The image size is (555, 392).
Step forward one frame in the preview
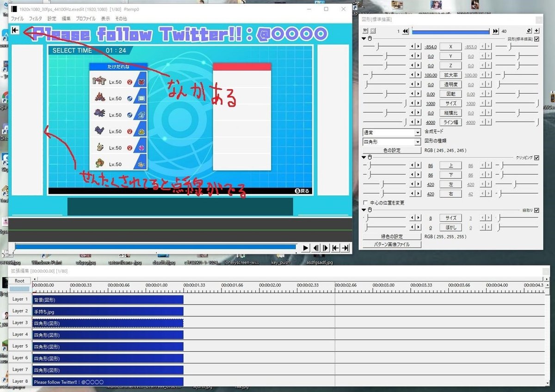(326, 248)
